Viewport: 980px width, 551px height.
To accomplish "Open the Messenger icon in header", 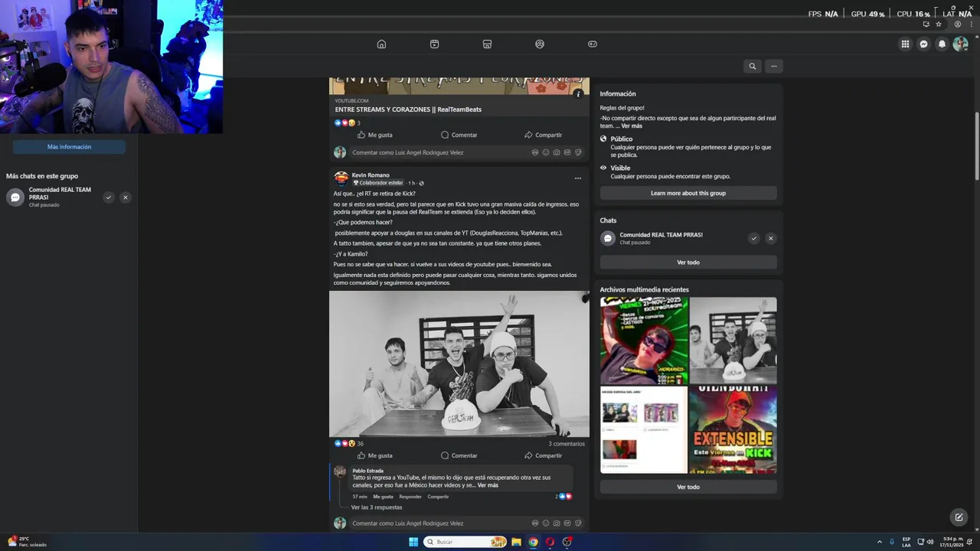I will pyautogui.click(x=923, y=44).
